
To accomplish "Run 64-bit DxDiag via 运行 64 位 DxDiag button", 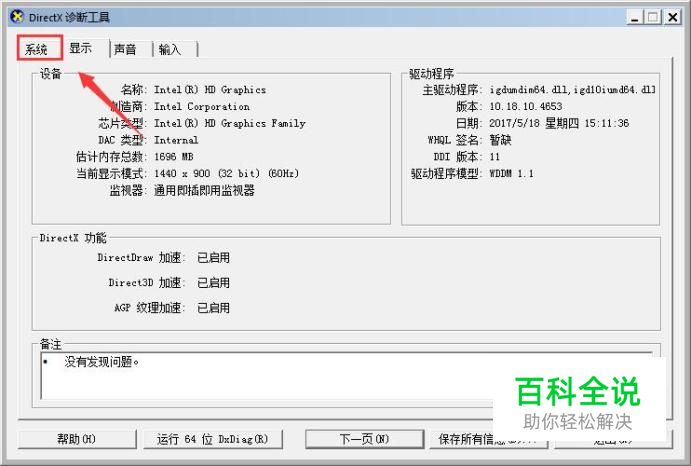I will pyautogui.click(x=212, y=439).
